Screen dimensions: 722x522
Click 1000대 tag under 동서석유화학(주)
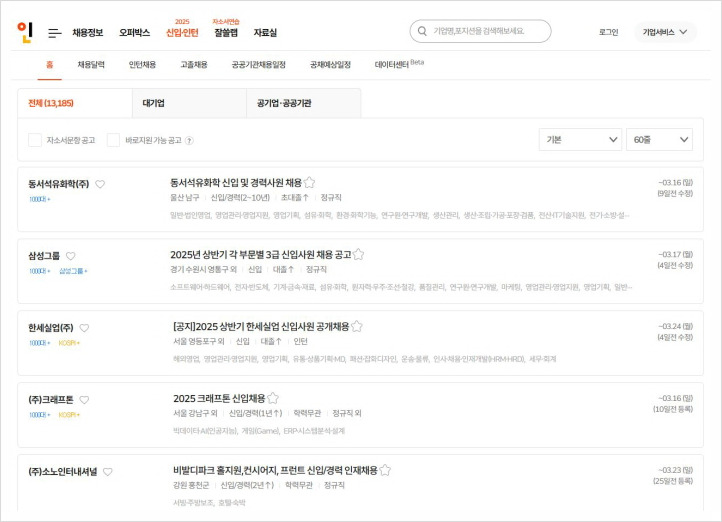click(x=40, y=199)
